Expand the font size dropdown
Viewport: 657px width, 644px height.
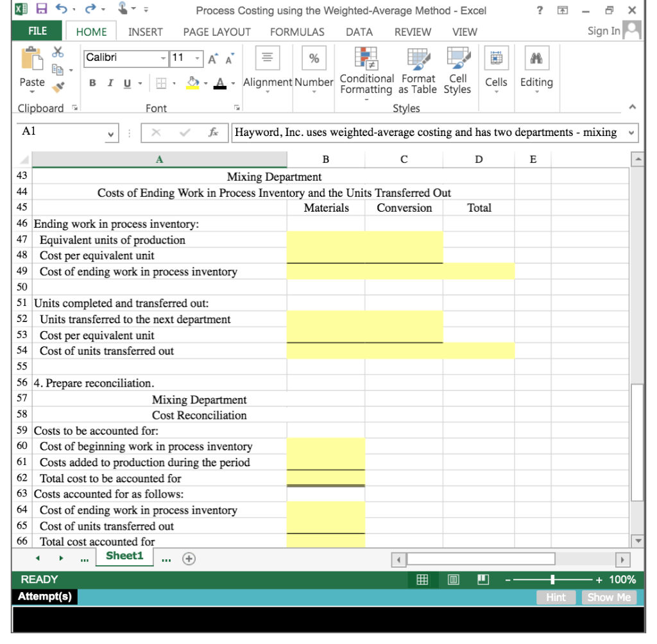[x=197, y=58]
